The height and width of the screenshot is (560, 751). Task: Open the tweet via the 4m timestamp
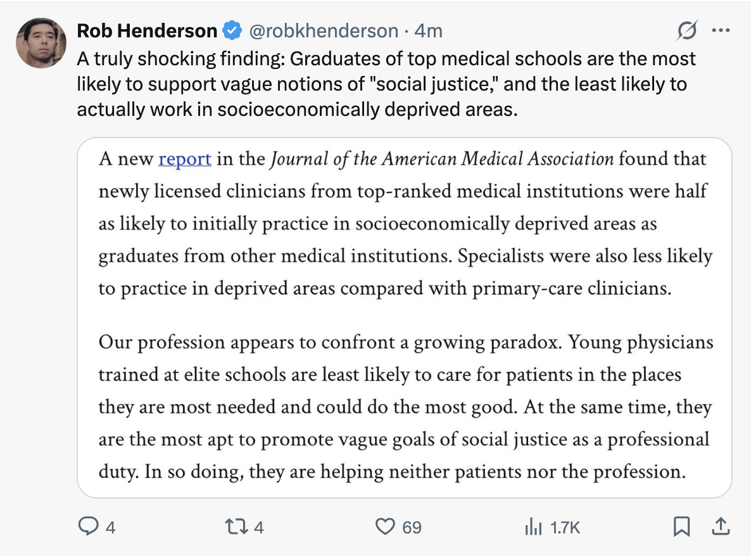click(x=427, y=30)
